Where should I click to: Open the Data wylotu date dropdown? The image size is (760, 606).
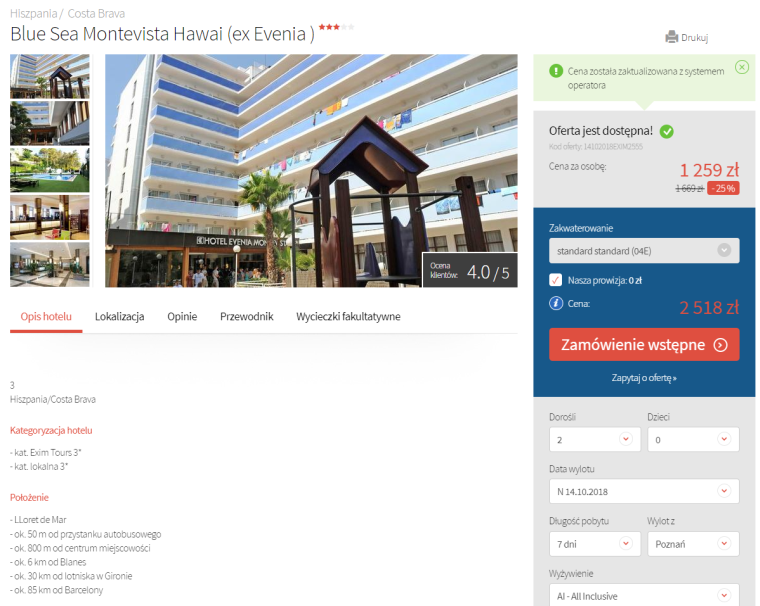(644, 491)
